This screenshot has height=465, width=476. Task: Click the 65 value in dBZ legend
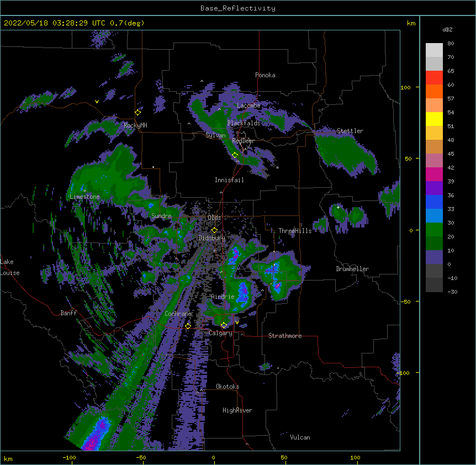click(451, 71)
